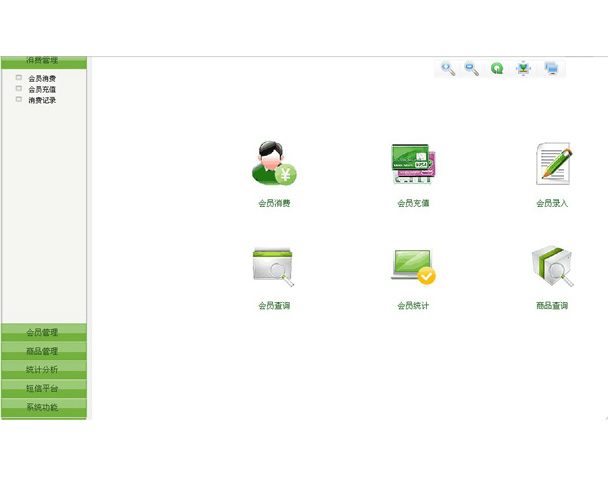Tick the checkbox beside sidebar 会员充值
The width and height of the screenshot is (610, 488).
click(x=19, y=88)
